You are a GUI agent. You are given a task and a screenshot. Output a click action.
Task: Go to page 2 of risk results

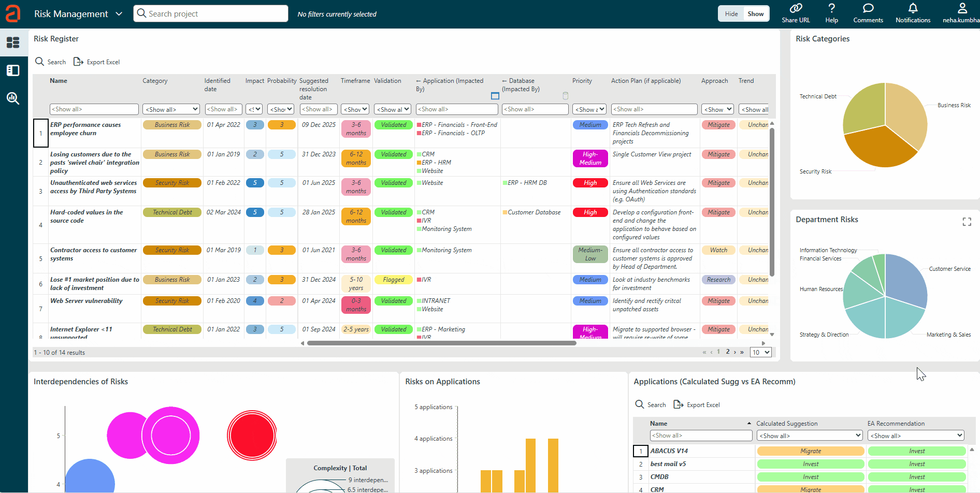click(x=727, y=352)
